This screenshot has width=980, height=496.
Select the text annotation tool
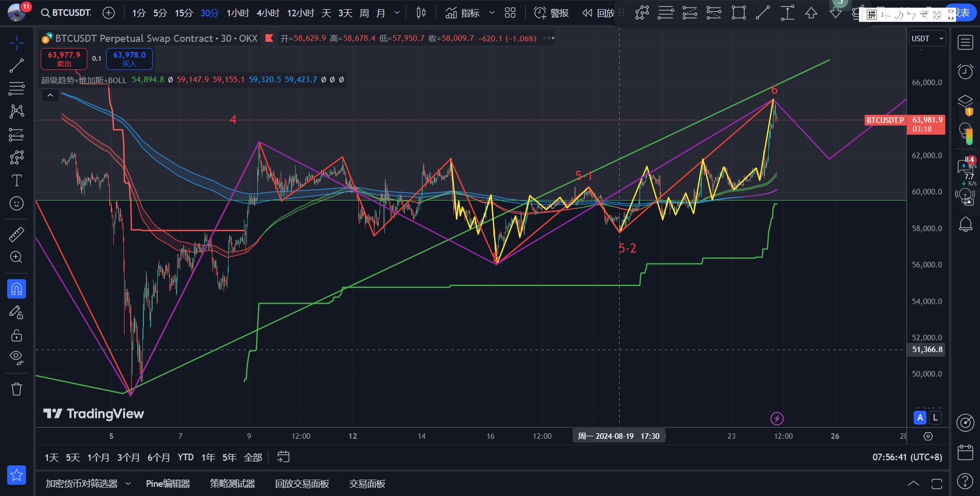pos(16,181)
